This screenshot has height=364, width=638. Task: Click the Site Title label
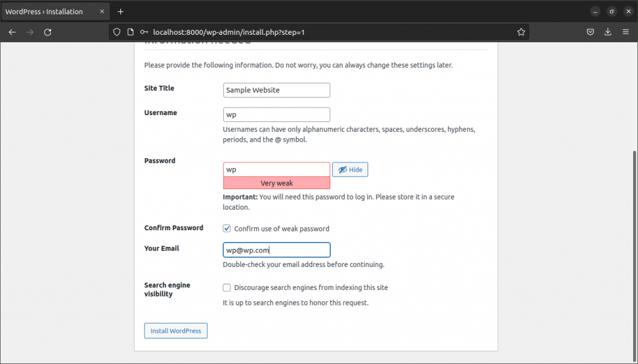(x=159, y=88)
